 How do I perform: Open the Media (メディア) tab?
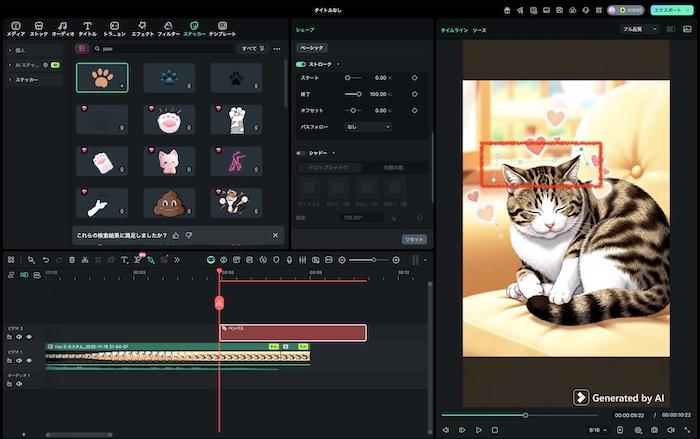pos(16,28)
